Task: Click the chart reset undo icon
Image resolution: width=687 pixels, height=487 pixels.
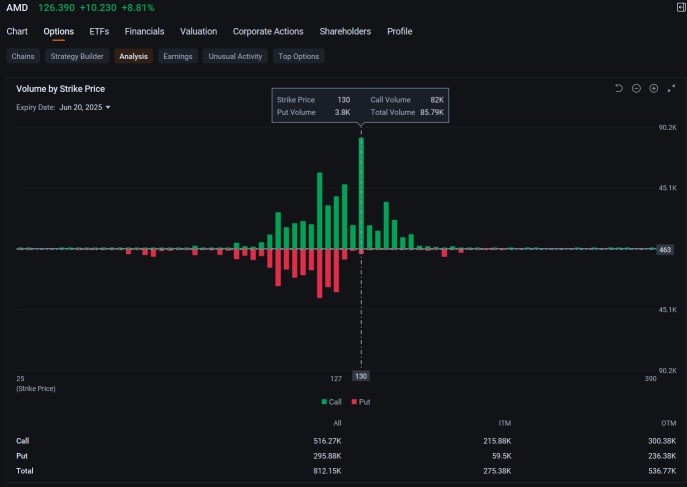Action: 619,88
